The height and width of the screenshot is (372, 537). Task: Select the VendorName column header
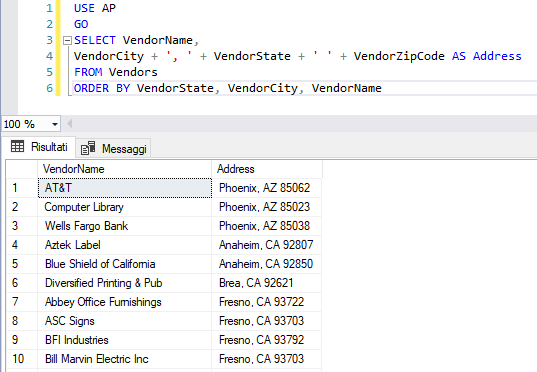pyautogui.click(x=124, y=169)
